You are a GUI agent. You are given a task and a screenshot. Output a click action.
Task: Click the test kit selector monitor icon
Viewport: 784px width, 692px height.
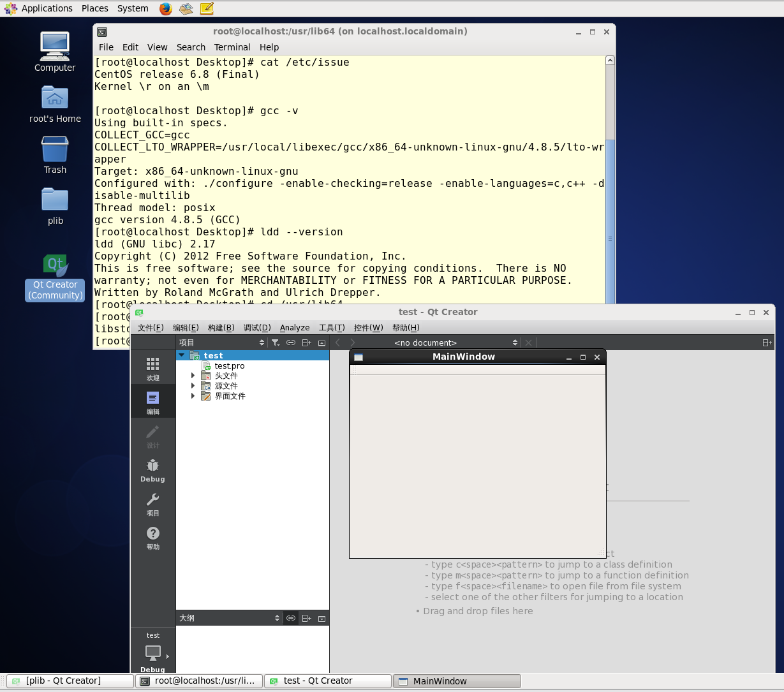pyautogui.click(x=153, y=652)
